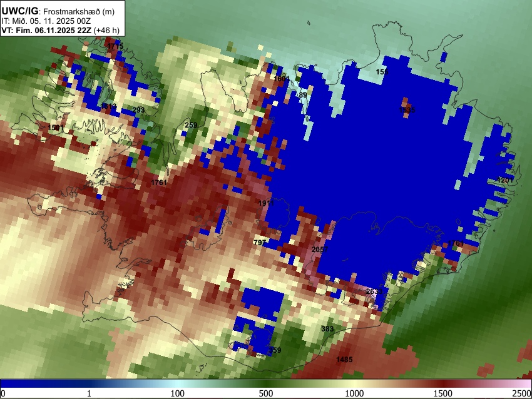Click the map value 1604
The image size is (532, 399).
coord(282,79)
